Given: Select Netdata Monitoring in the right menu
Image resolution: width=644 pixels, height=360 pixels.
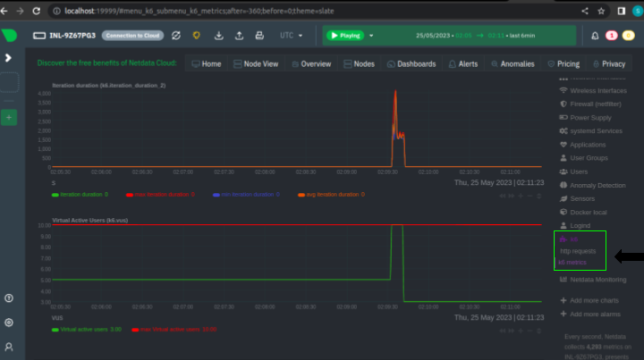Looking at the screenshot, I should pos(593,280).
